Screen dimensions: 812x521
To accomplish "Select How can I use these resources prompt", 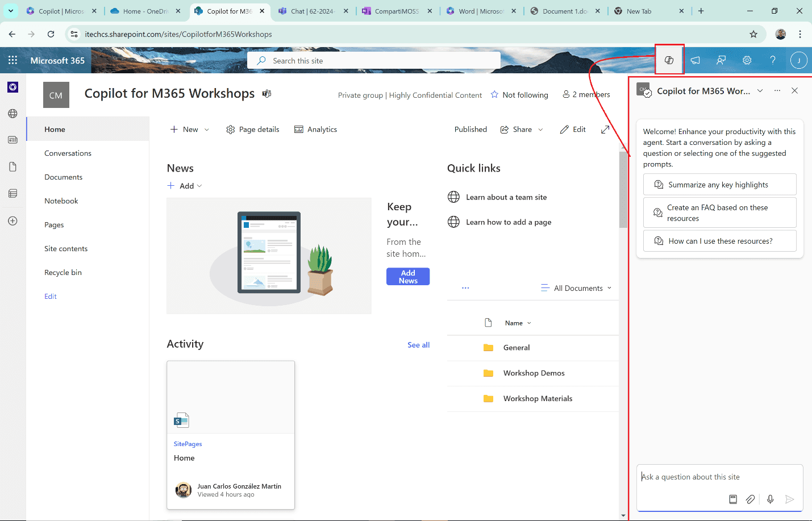I will (719, 241).
